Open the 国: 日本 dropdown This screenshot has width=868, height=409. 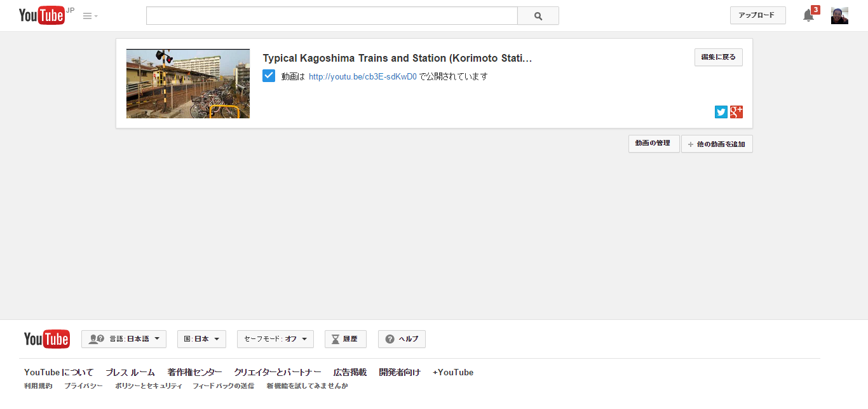click(201, 339)
